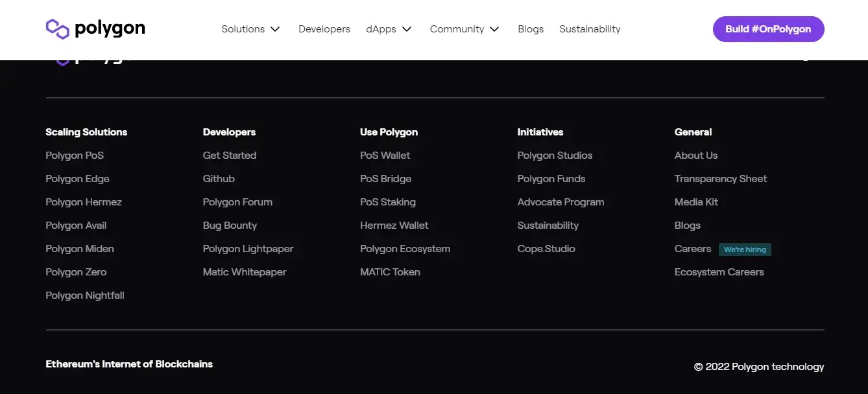Click the "Developers" footer column heading
The width and height of the screenshot is (868, 394).
pyautogui.click(x=229, y=132)
